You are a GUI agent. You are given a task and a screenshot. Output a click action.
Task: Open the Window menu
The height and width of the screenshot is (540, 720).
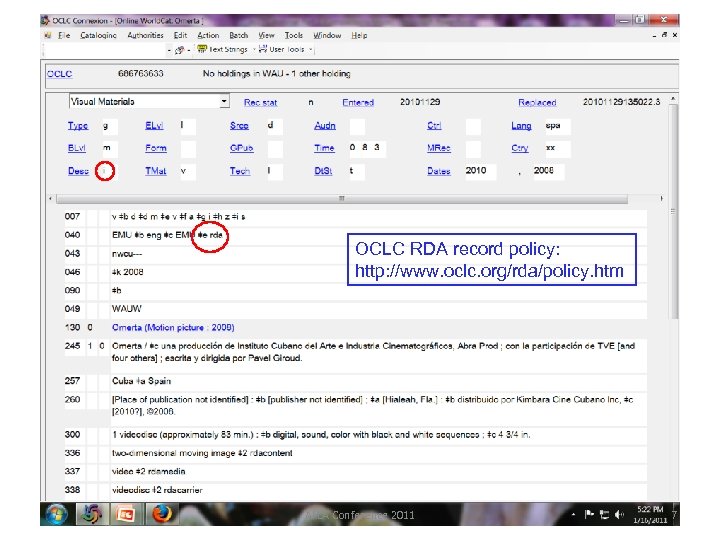click(x=327, y=35)
